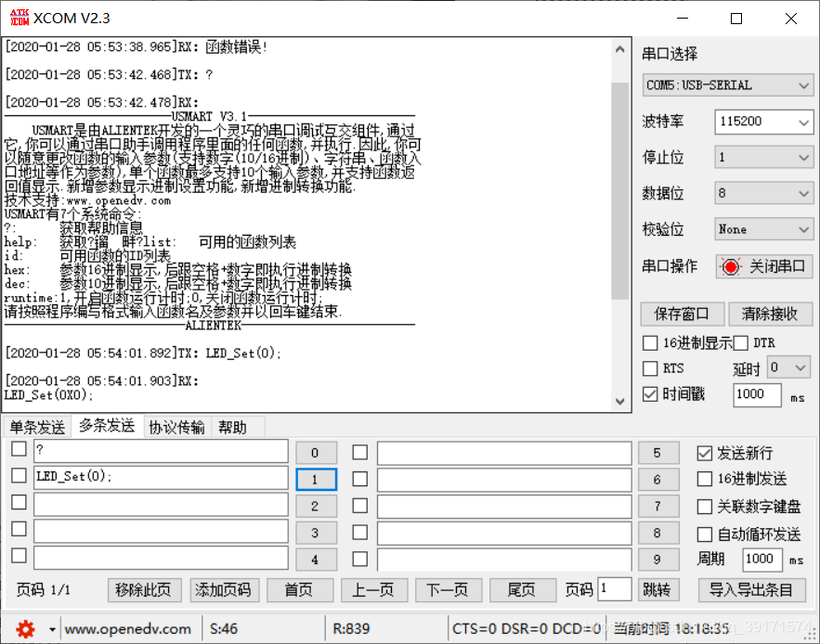The height and width of the screenshot is (644, 820).
Task: Check the box beside entry row 5
Action: [x=359, y=452]
